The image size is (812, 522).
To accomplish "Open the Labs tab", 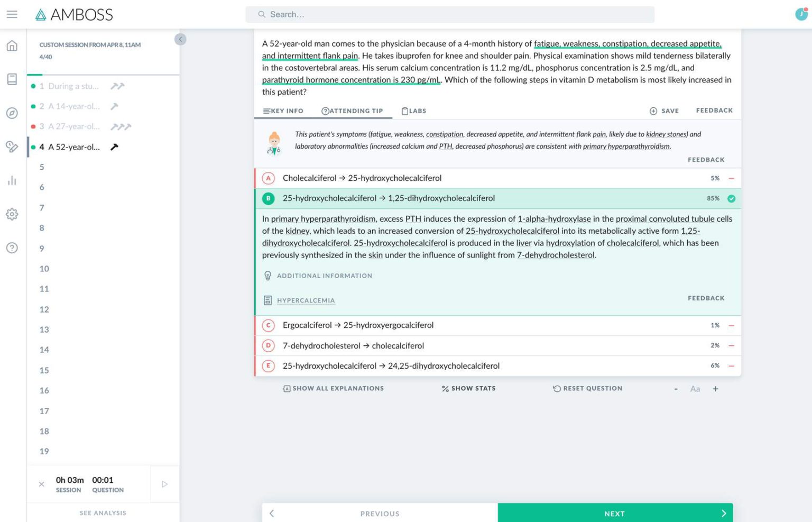I will tap(414, 111).
